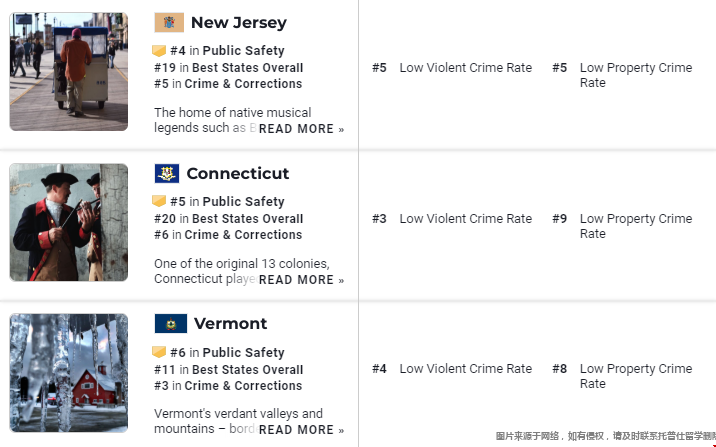Open the Connecticut state title link
The height and width of the screenshot is (447, 716).
[238, 173]
